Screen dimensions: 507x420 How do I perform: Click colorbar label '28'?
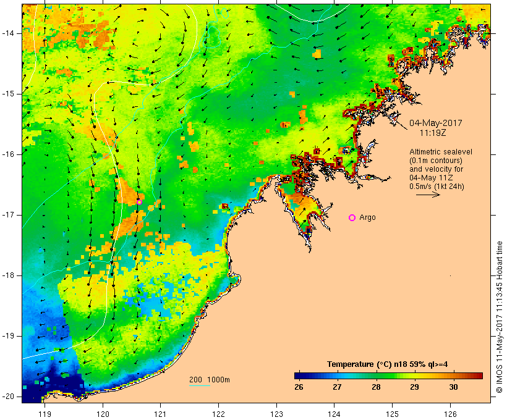pyautogui.click(x=376, y=387)
